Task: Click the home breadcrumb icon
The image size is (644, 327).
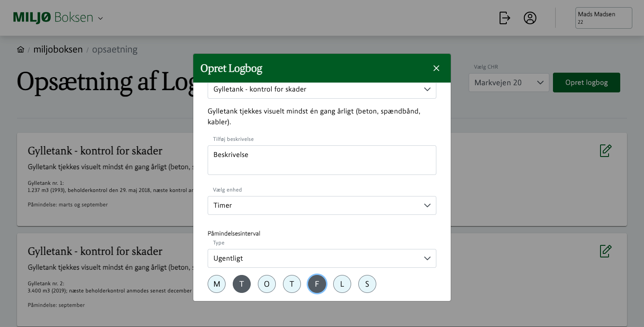Action: 21,49
